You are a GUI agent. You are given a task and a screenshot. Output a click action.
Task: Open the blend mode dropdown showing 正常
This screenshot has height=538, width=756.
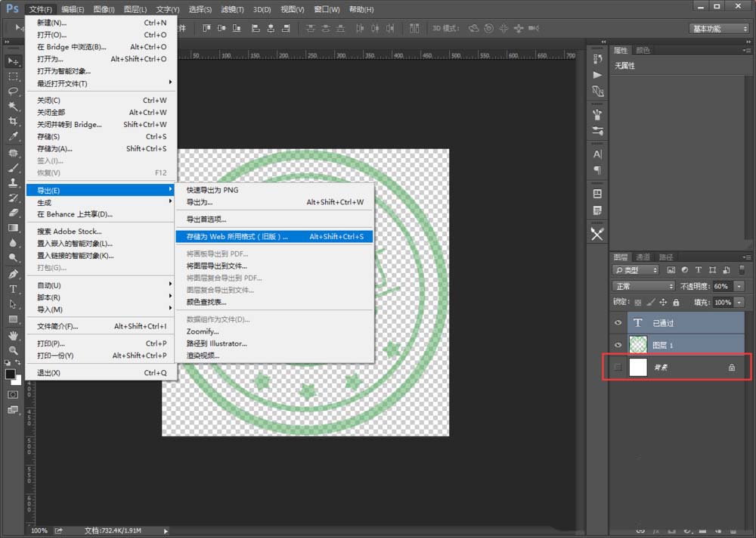click(643, 286)
